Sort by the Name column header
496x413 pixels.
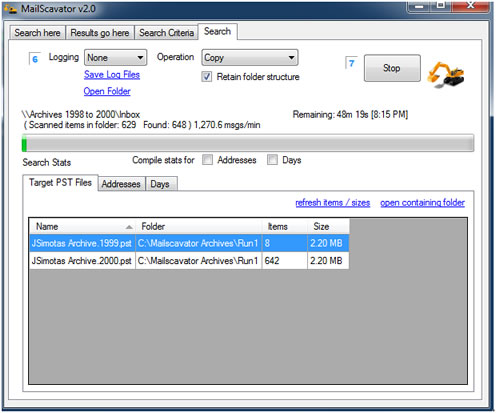click(x=82, y=227)
